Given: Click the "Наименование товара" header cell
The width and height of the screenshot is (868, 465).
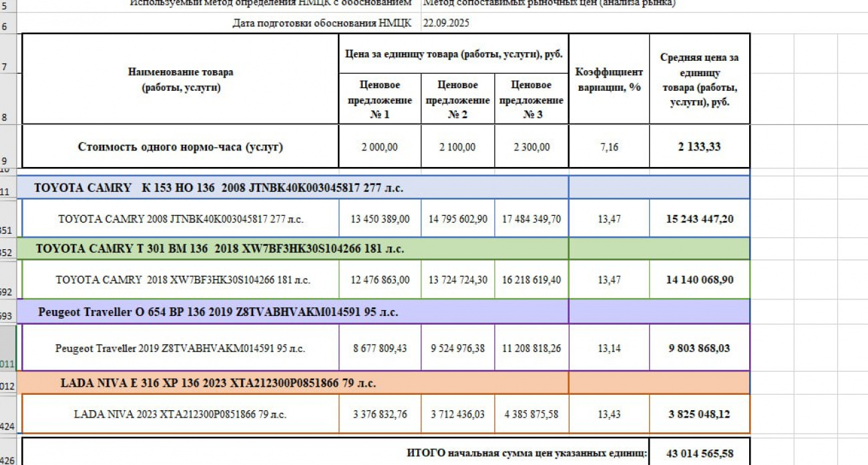Looking at the screenshot, I should pyautogui.click(x=180, y=80).
